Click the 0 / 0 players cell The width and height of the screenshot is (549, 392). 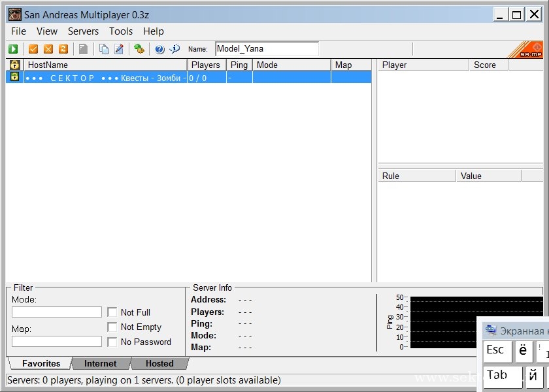[207, 78]
